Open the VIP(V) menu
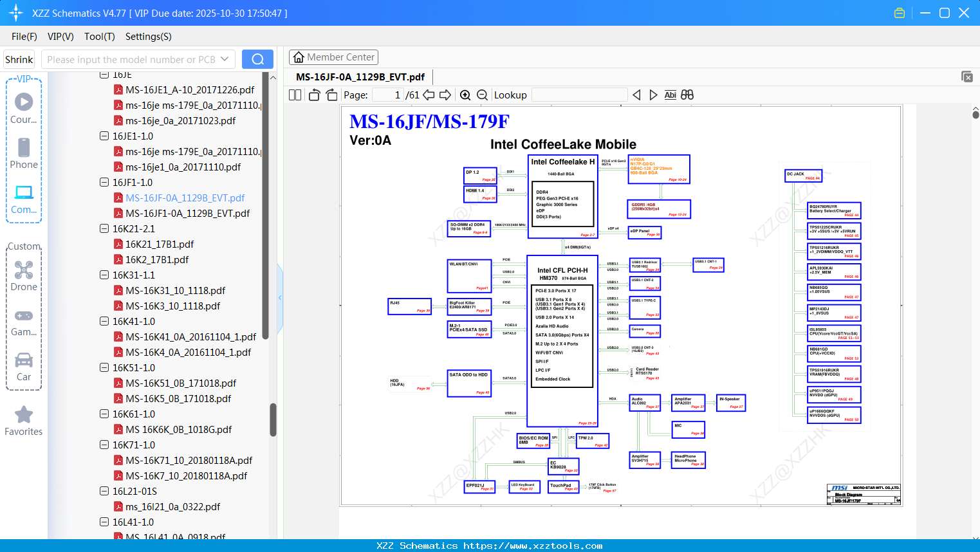Image resolution: width=980 pixels, height=552 pixels. point(60,37)
